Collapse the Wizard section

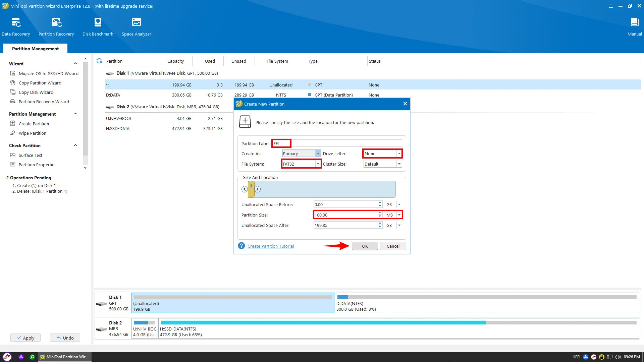[x=75, y=64]
